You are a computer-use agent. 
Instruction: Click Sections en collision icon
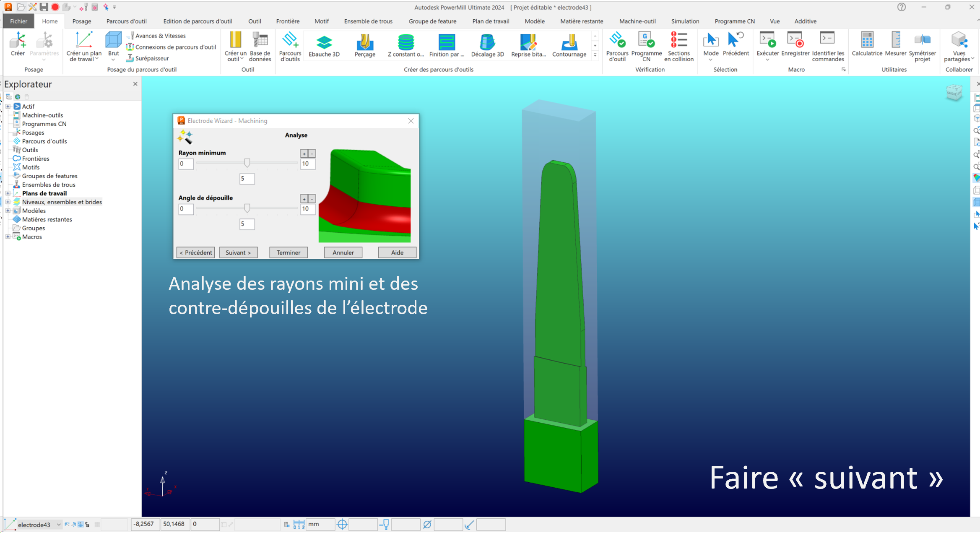678,41
